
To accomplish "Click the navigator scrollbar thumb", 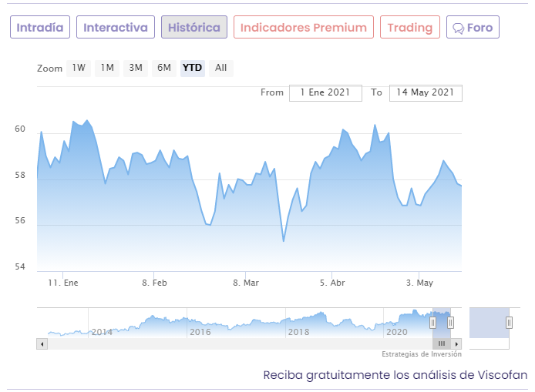I will (x=441, y=343).
